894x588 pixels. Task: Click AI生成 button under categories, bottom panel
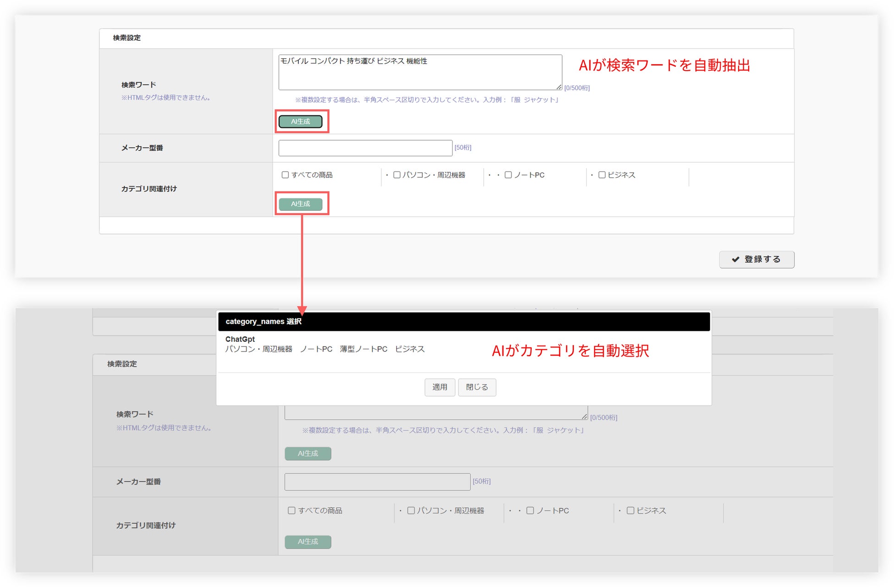pos(308,542)
